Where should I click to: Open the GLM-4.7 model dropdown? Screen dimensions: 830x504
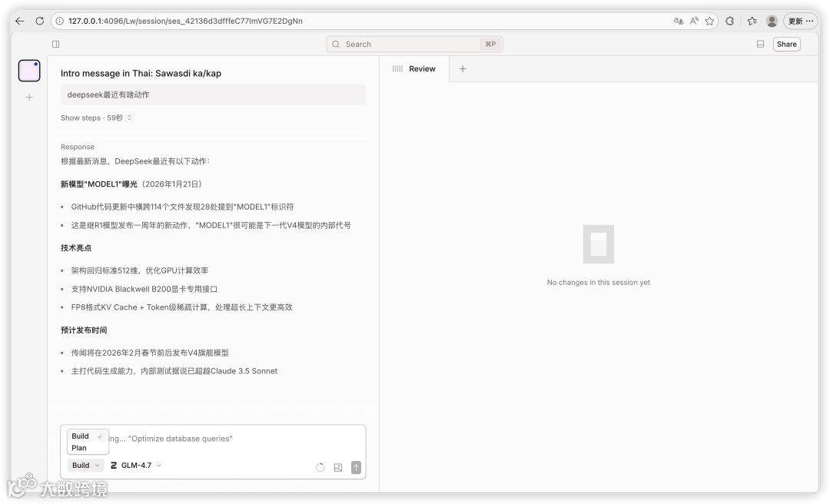click(136, 466)
